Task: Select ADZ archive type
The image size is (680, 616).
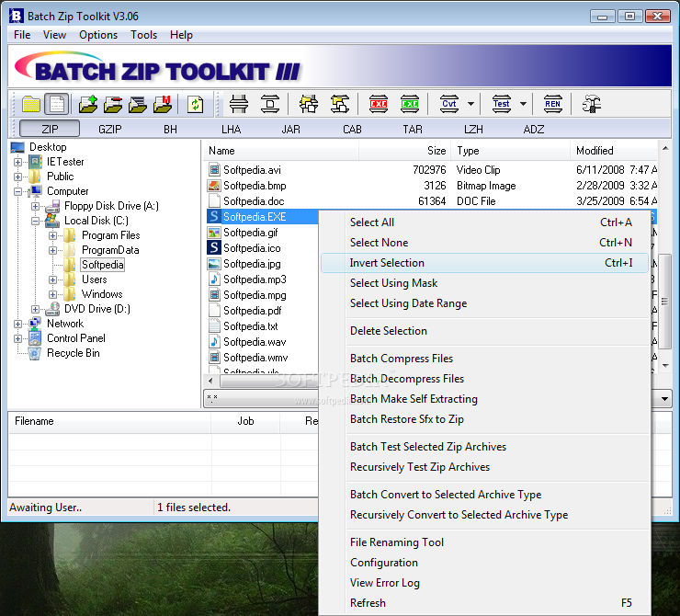Action: pos(533,130)
